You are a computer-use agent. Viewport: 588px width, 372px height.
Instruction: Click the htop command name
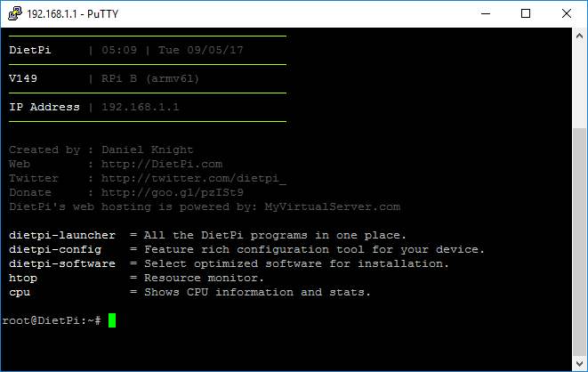23,279
